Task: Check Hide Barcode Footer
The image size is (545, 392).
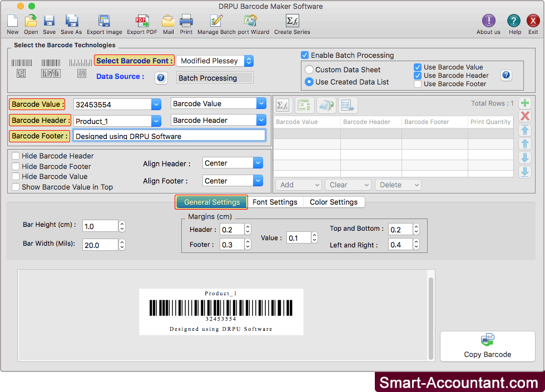Action: [x=16, y=166]
